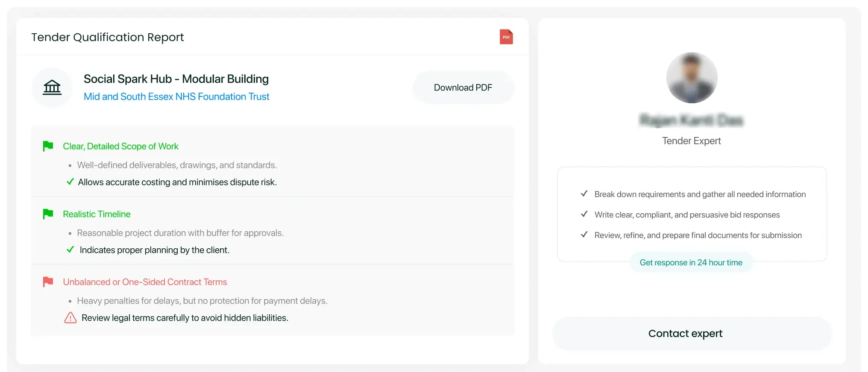Click the Social Spark Hub - Modular Building title

coord(176,79)
